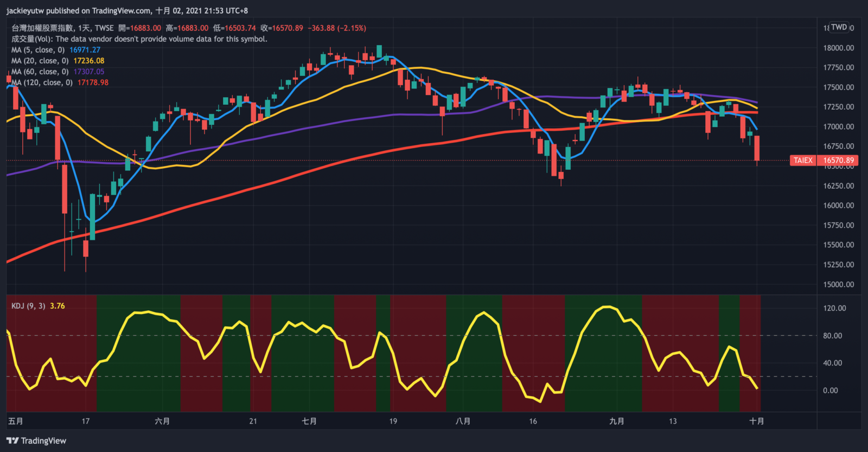This screenshot has width=868, height=452.
Task: Click the 九月 label on time axis
Action: pos(617,421)
